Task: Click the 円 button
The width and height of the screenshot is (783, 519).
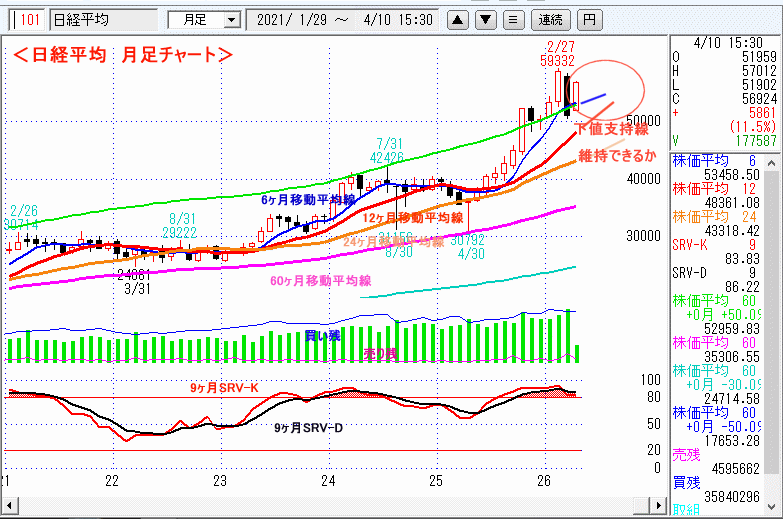Action: click(x=589, y=20)
